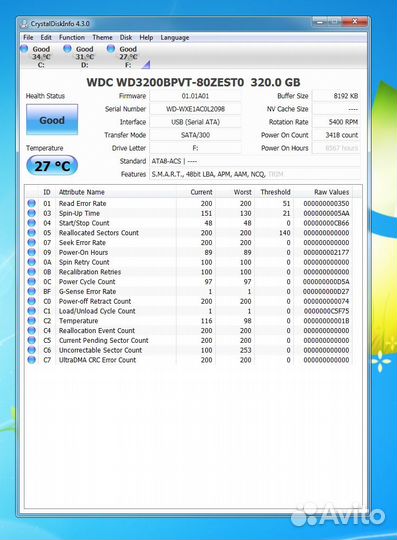
Task: Click status icon for Spin-Up Time
Action: point(31,213)
